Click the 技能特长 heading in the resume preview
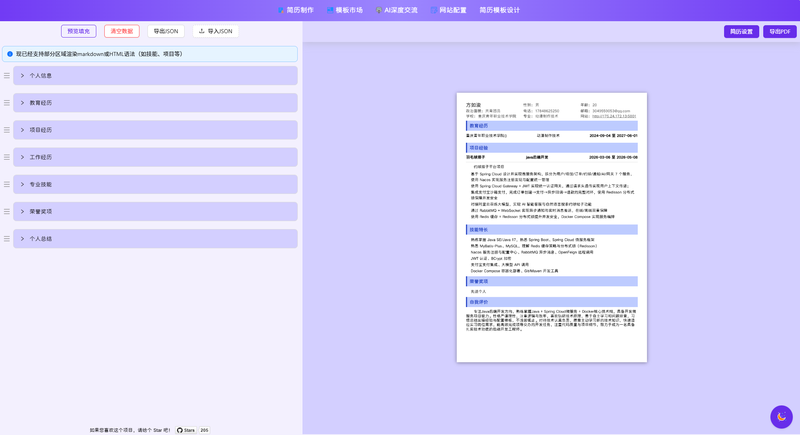 552,230
